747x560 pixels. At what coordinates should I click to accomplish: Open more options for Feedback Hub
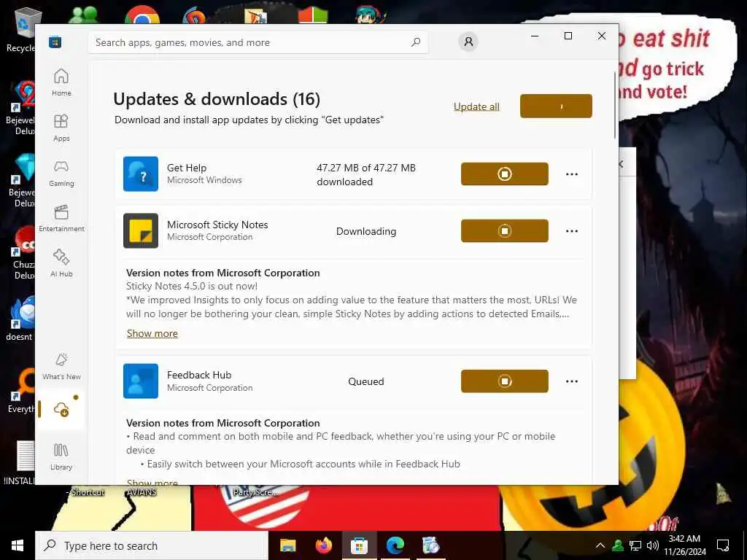tap(572, 381)
